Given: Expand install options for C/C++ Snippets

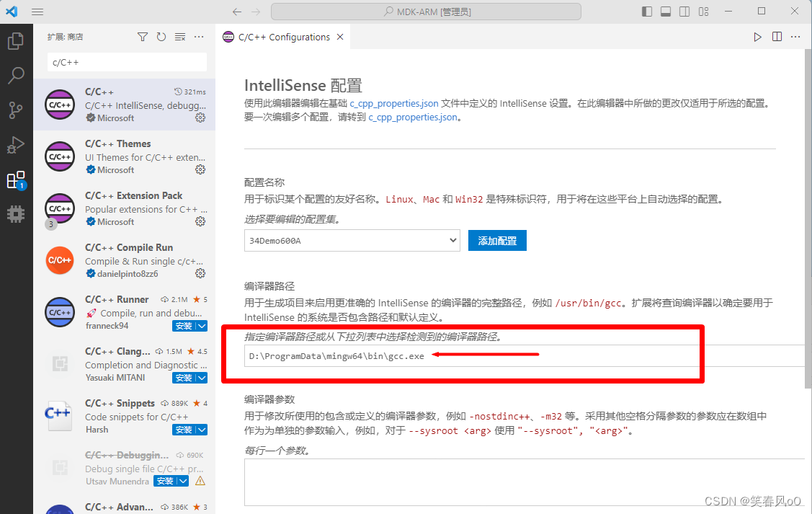Looking at the screenshot, I should tap(202, 430).
